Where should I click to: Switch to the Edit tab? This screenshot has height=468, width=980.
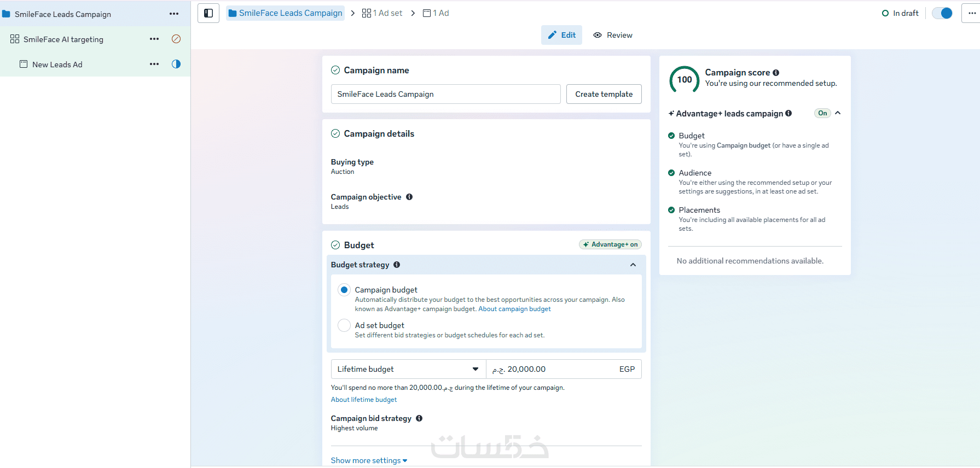click(562, 35)
